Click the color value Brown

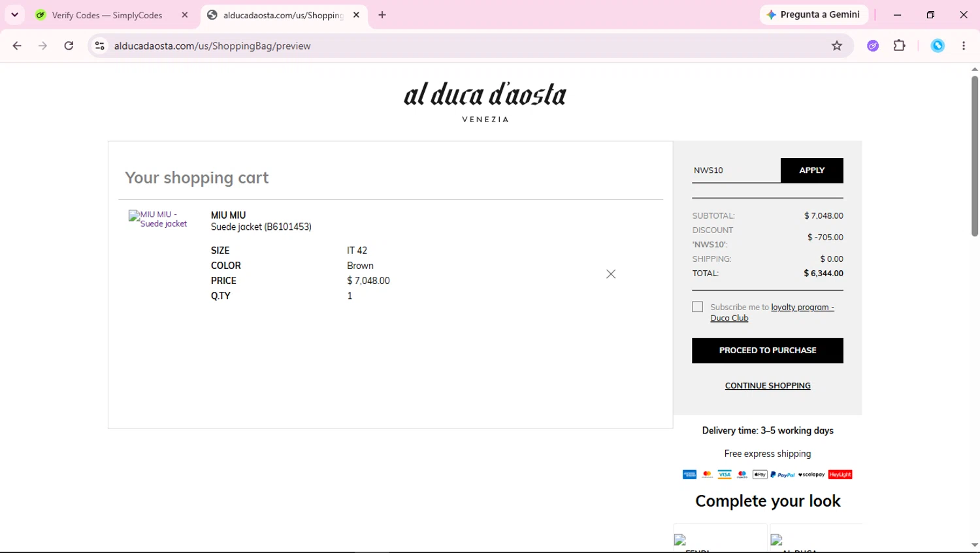click(x=361, y=266)
